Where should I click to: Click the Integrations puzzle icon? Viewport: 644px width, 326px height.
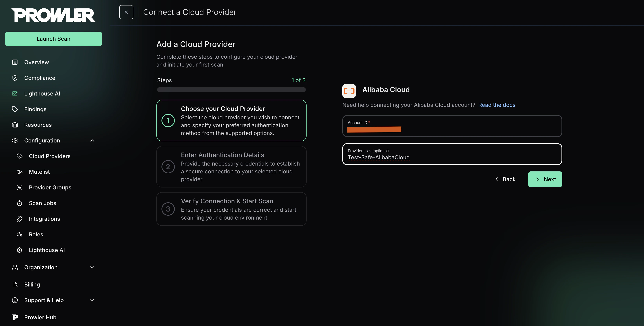click(x=20, y=219)
